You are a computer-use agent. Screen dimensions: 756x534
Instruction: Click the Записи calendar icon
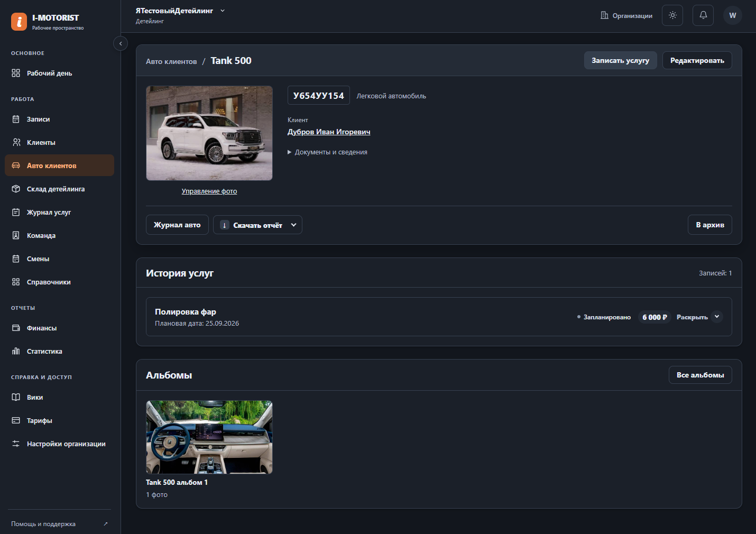[16, 119]
